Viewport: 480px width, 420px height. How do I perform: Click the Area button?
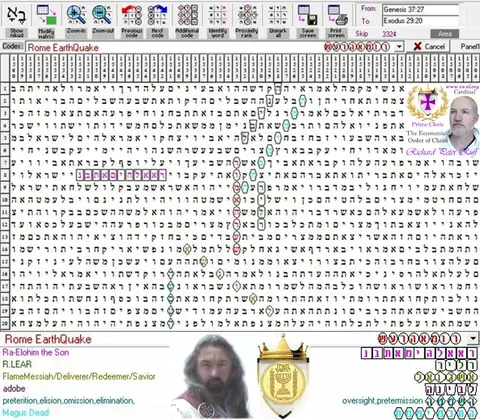[x=445, y=34]
